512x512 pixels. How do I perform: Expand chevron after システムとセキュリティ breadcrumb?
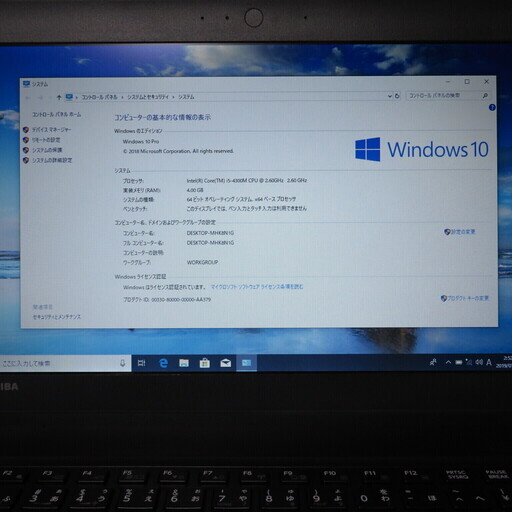pyautogui.click(x=173, y=97)
